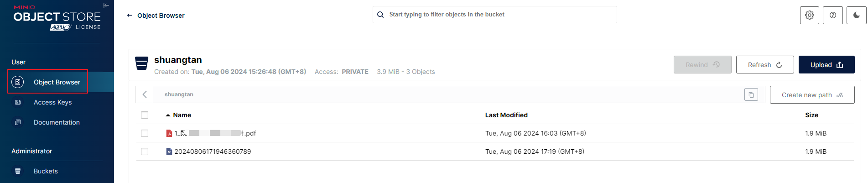Check the select-all objects checkbox

(145, 115)
